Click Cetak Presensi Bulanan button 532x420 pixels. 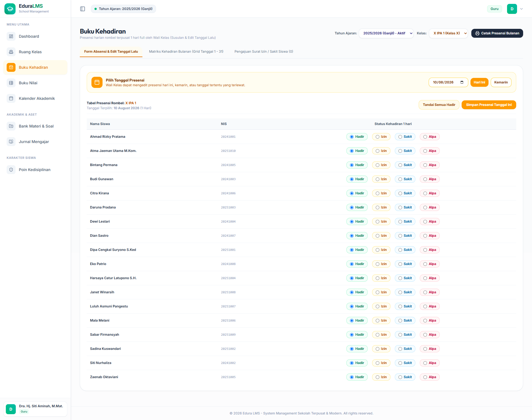[x=497, y=33]
